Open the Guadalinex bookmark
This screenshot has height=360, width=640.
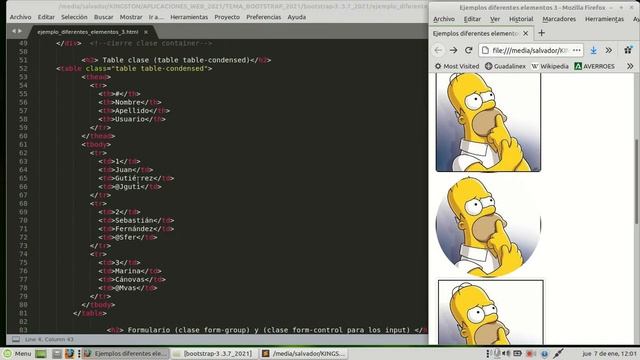(x=505, y=66)
